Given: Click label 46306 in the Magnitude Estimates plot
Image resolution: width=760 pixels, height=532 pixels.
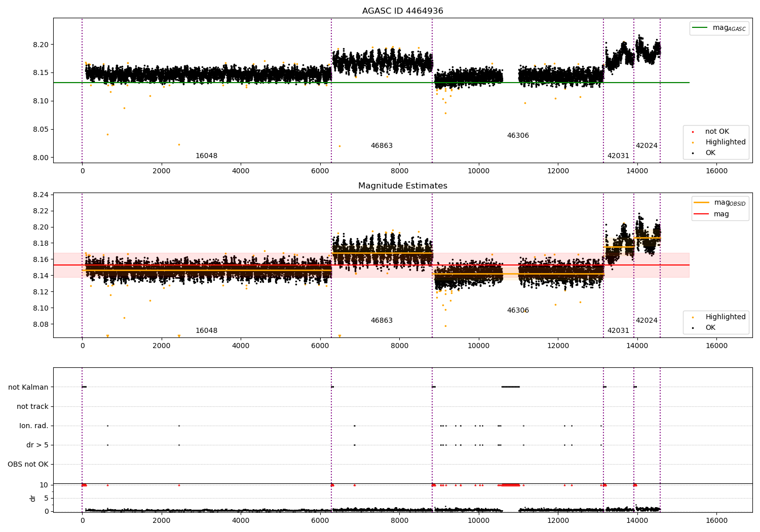Looking at the screenshot, I should 518,311.
